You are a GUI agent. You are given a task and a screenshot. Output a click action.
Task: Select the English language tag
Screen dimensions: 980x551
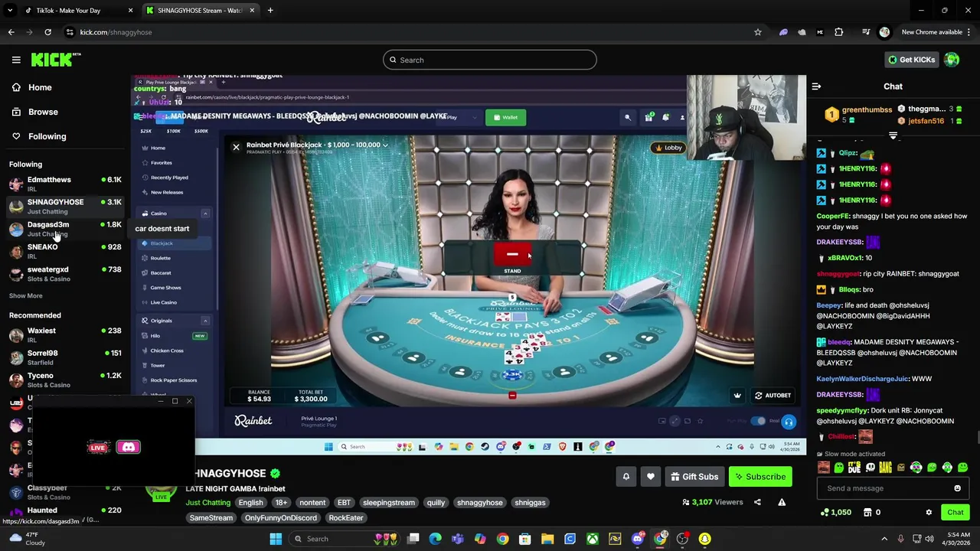[250, 503]
